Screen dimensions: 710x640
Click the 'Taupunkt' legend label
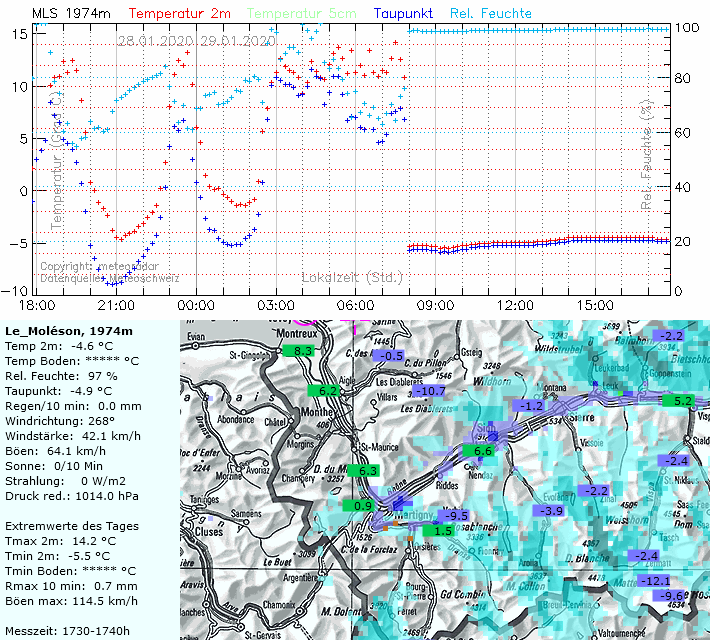tap(403, 14)
